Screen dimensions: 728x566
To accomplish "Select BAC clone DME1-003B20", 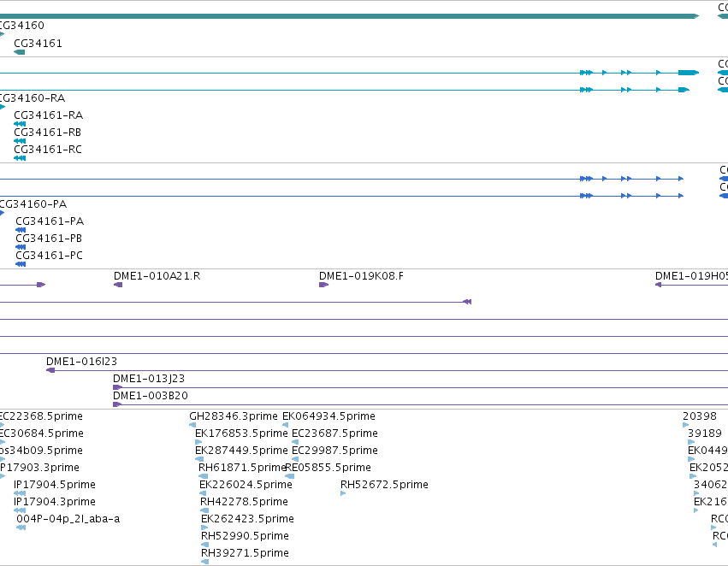I will tap(151, 396).
